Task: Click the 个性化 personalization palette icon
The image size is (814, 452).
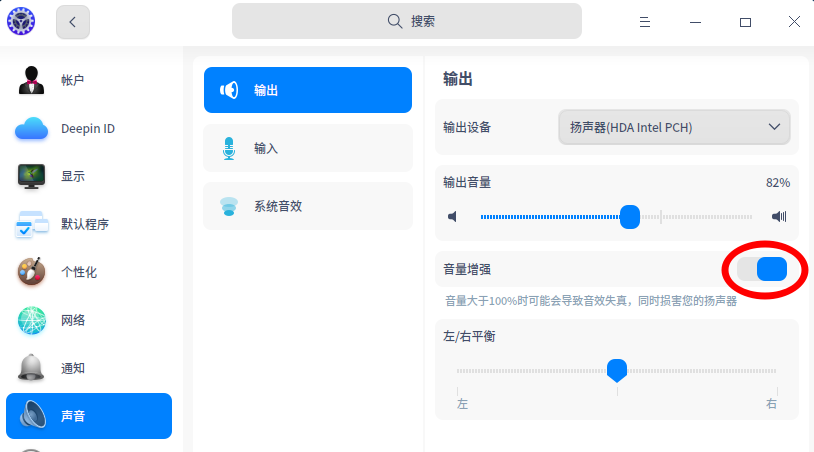Action: click(31, 272)
